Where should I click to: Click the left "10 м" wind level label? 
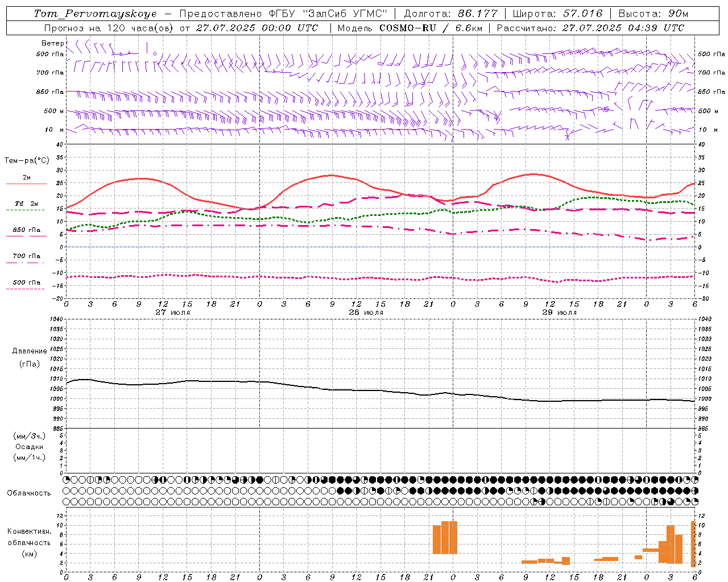54,130
